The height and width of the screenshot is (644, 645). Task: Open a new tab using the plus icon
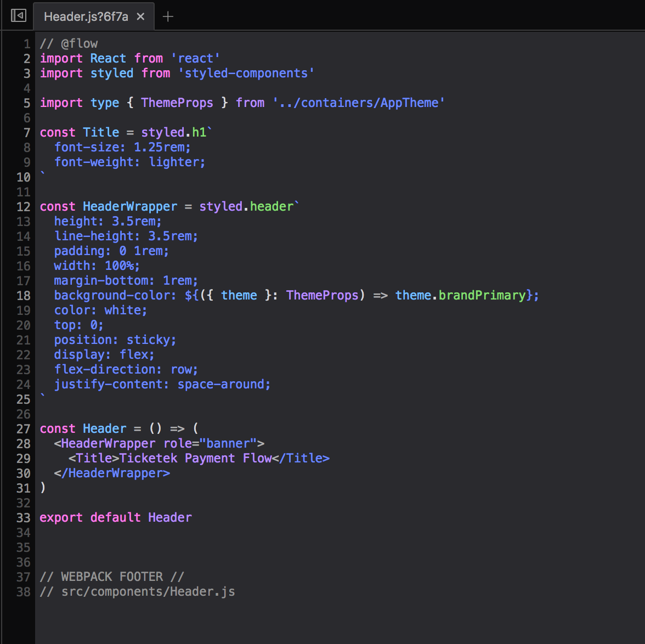pyautogui.click(x=168, y=16)
